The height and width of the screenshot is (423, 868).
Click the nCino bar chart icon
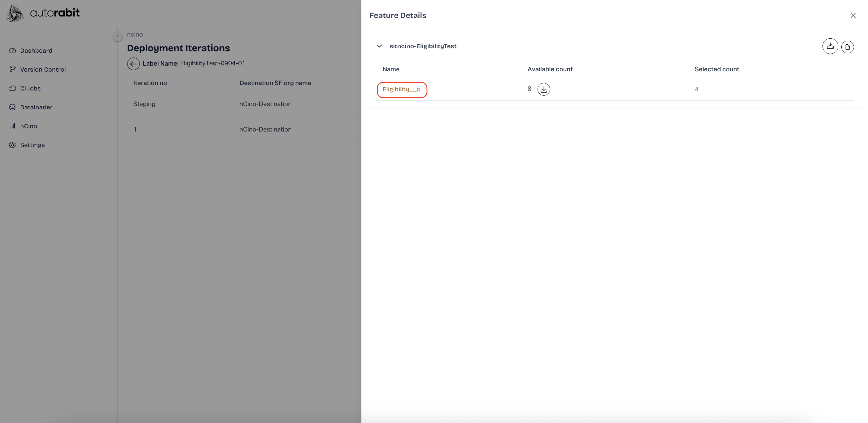(x=13, y=126)
